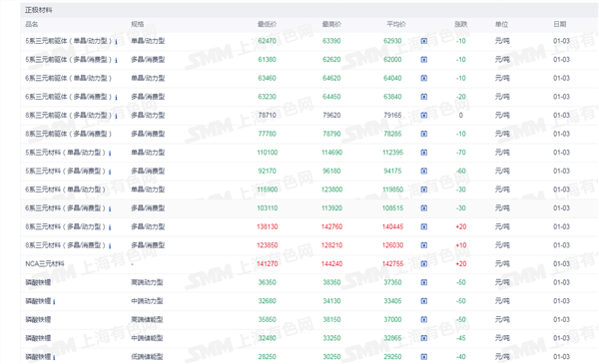Open 6系三元前驱体(单晶/动力型) product link

[68, 78]
